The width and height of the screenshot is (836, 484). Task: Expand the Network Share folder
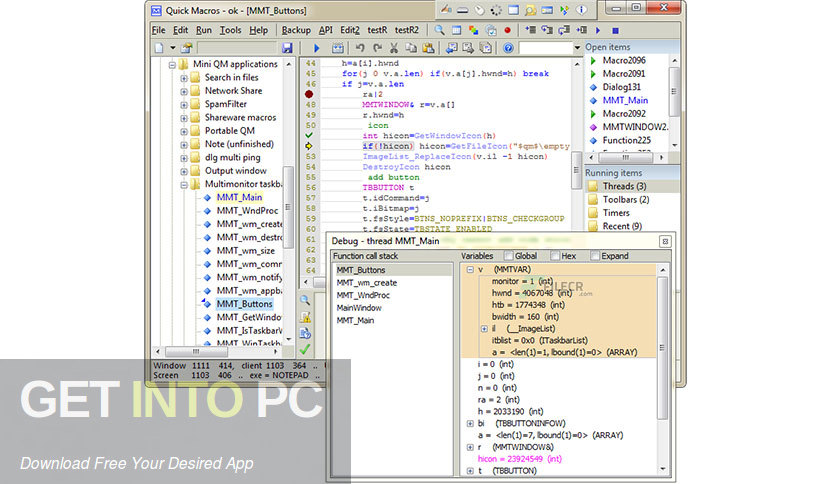coord(183,91)
